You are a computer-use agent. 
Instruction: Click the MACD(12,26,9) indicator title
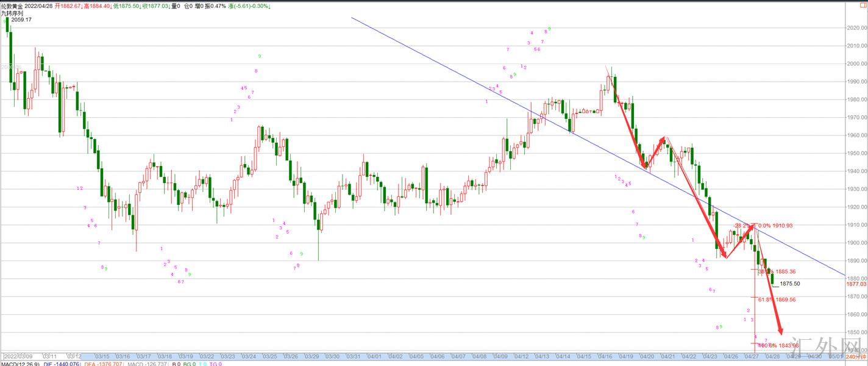click(x=20, y=364)
